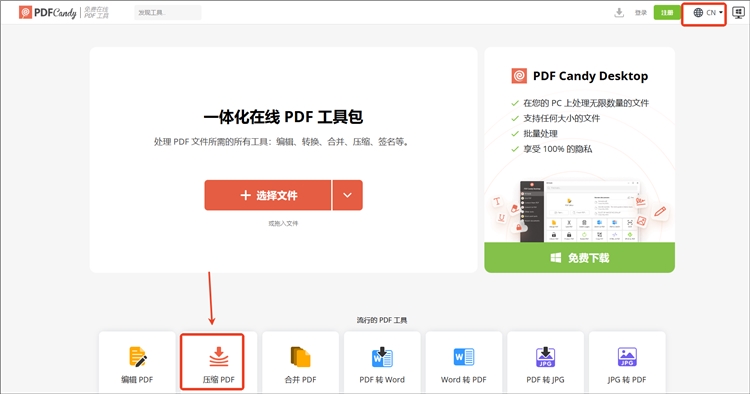
Task: Click the PDFCandy logo in header
Action: (47, 12)
